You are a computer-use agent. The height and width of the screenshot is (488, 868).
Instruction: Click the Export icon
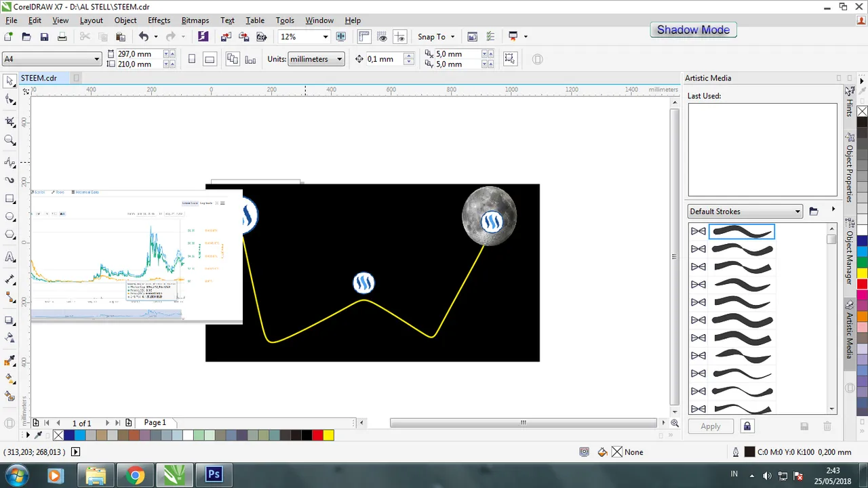point(243,37)
